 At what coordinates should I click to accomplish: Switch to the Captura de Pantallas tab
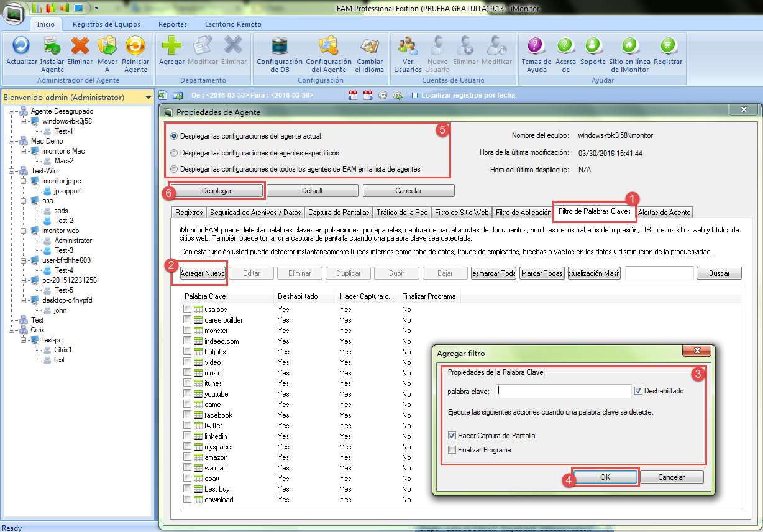pos(339,213)
